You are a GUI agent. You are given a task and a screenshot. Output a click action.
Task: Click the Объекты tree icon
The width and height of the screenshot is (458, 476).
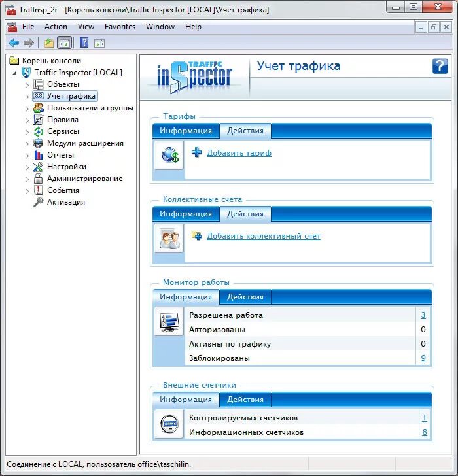38,84
